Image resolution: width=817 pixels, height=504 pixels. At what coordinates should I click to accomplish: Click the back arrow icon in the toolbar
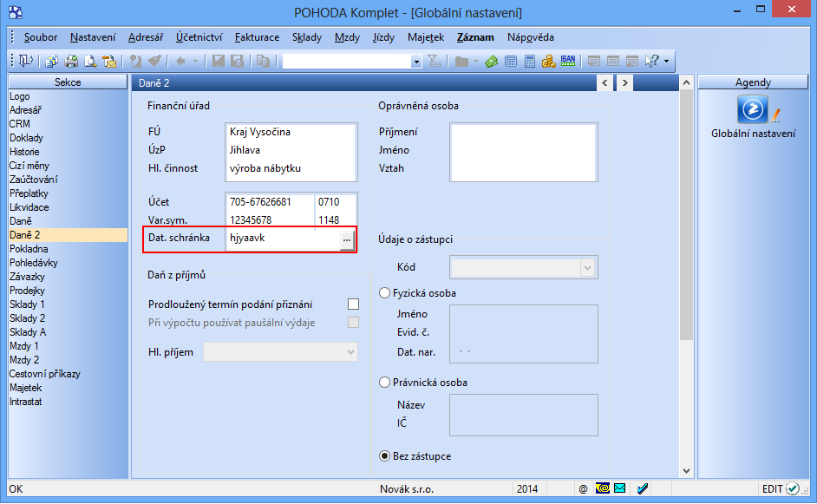(180, 62)
